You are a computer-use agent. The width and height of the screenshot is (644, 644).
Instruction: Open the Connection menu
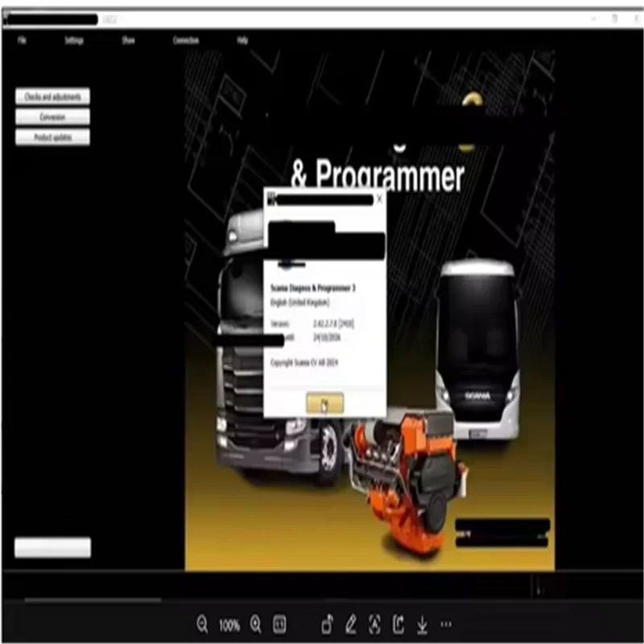(186, 39)
